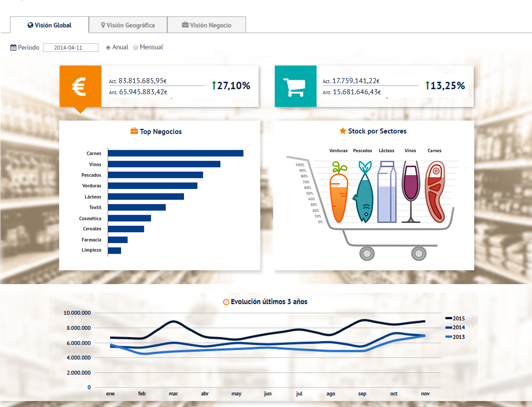Select the Mensual radio button
The height and width of the screenshot is (407, 532).
point(135,48)
